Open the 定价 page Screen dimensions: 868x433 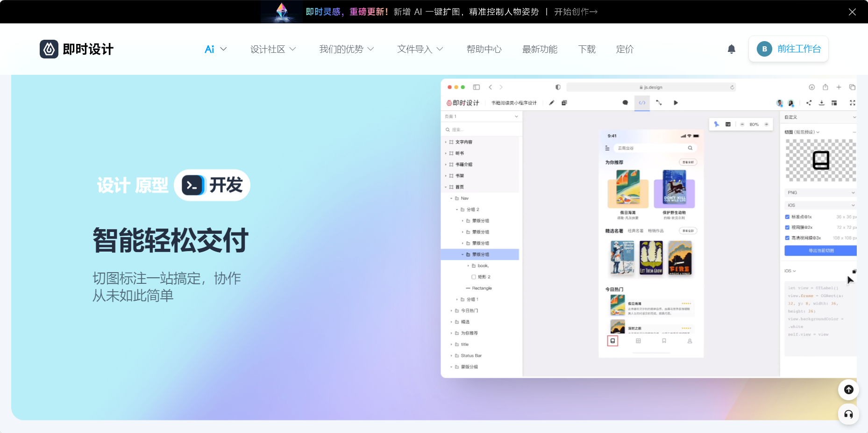[625, 49]
